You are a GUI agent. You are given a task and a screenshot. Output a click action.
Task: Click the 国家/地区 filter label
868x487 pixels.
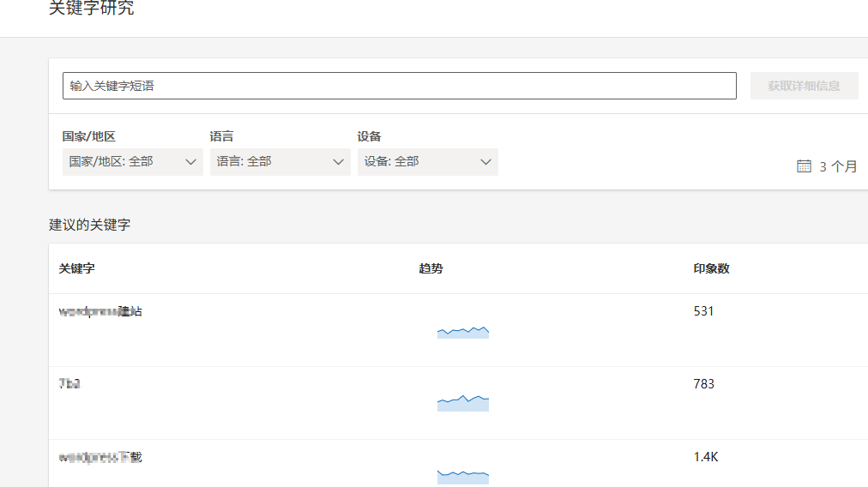point(88,136)
